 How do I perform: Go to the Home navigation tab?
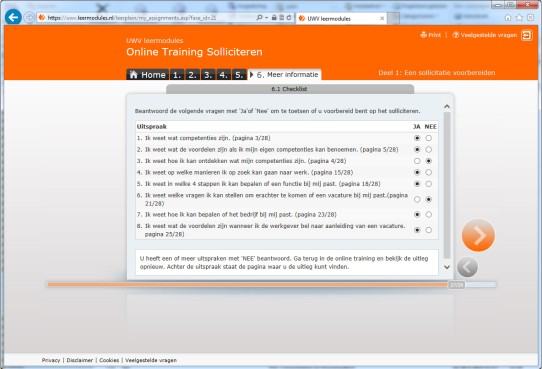[148, 75]
